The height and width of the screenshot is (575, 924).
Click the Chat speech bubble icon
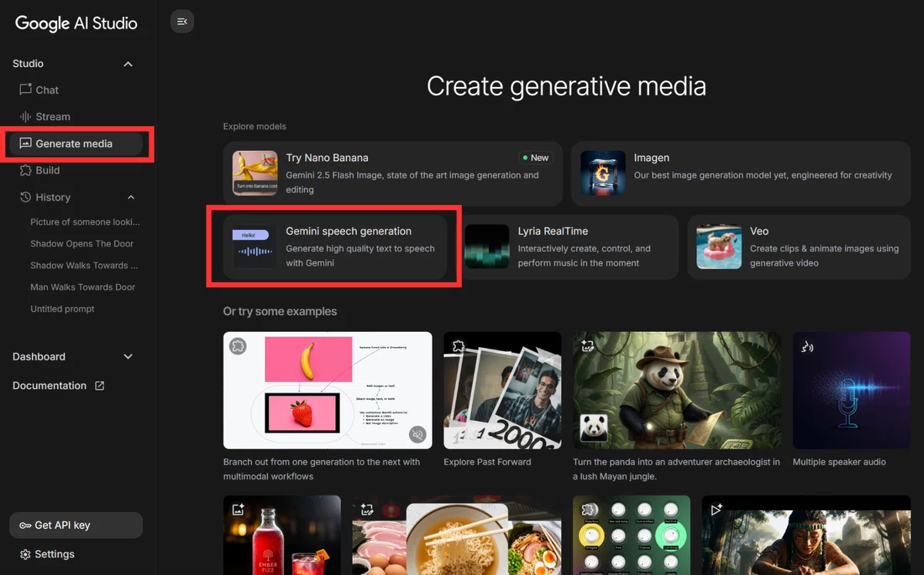25,89
